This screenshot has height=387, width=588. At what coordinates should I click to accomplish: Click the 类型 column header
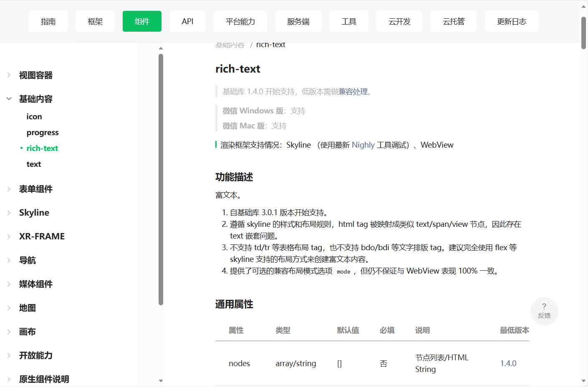point(283,330)
